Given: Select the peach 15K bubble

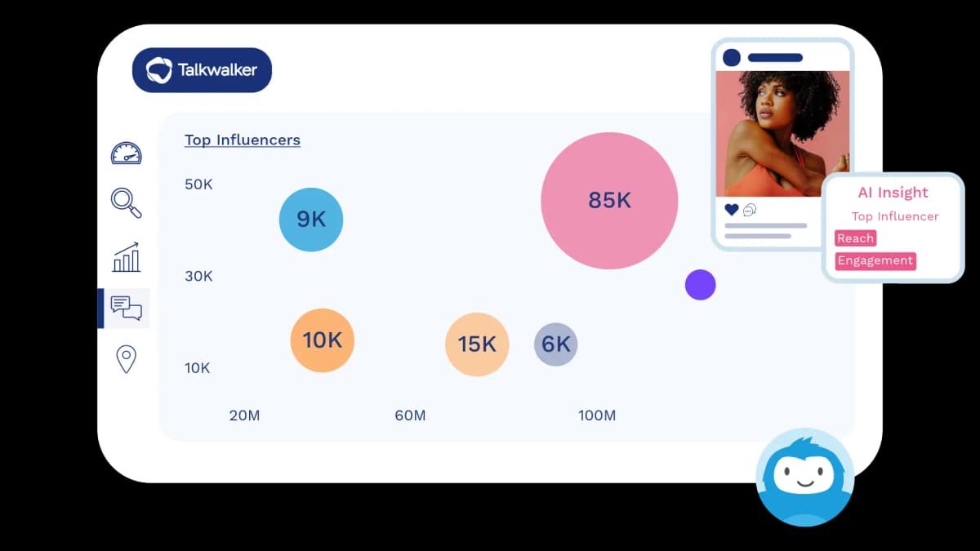Looking at the screenshot, I should (x=477, y=344).
